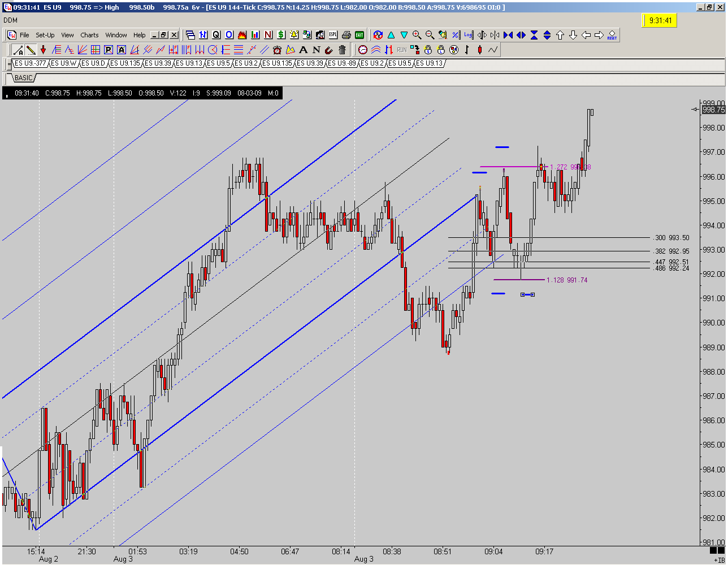Click the flame icon in the toolbar
The image size is (728, 565).
tap(242, 35)
